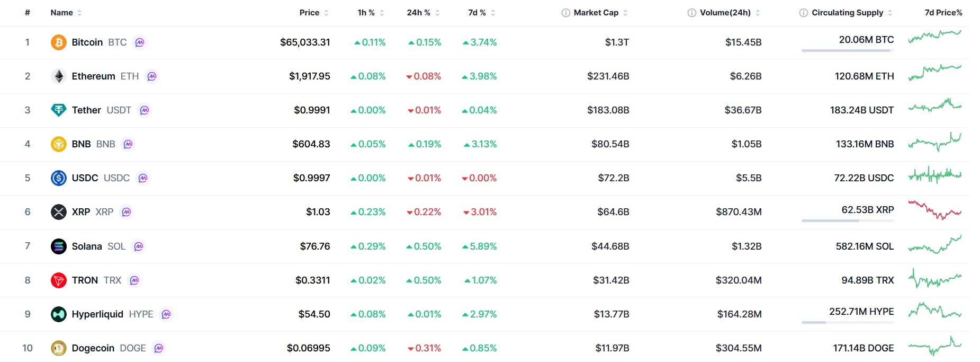
Task: Sort by Market Cap column header
Action: (x=601, y=13)
